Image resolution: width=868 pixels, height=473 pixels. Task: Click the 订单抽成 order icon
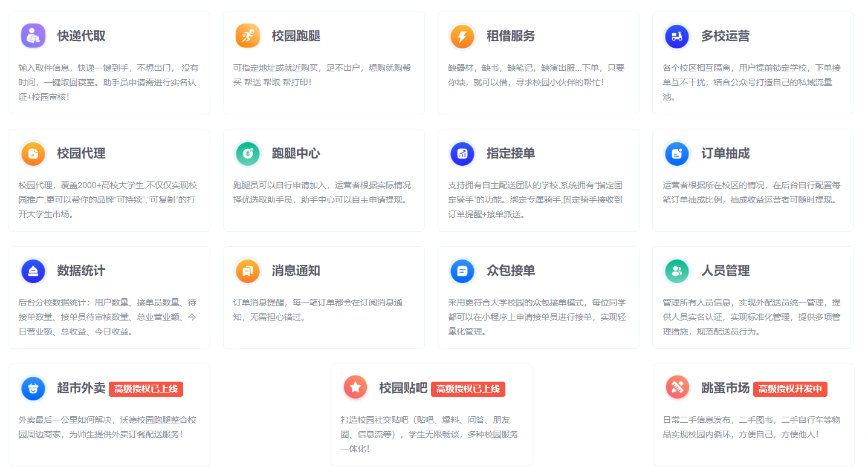point(676,154)
